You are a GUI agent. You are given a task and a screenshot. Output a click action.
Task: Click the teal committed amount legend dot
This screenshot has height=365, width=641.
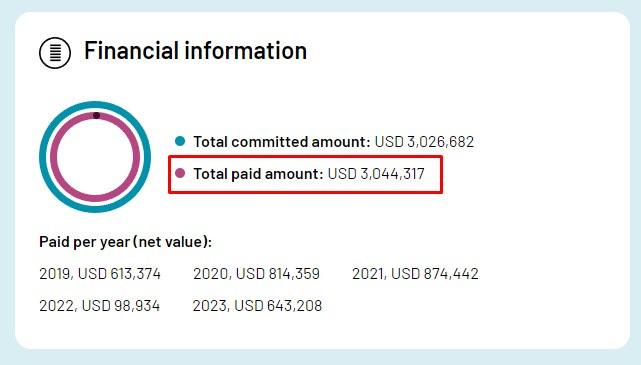click(x=180, y=141)
